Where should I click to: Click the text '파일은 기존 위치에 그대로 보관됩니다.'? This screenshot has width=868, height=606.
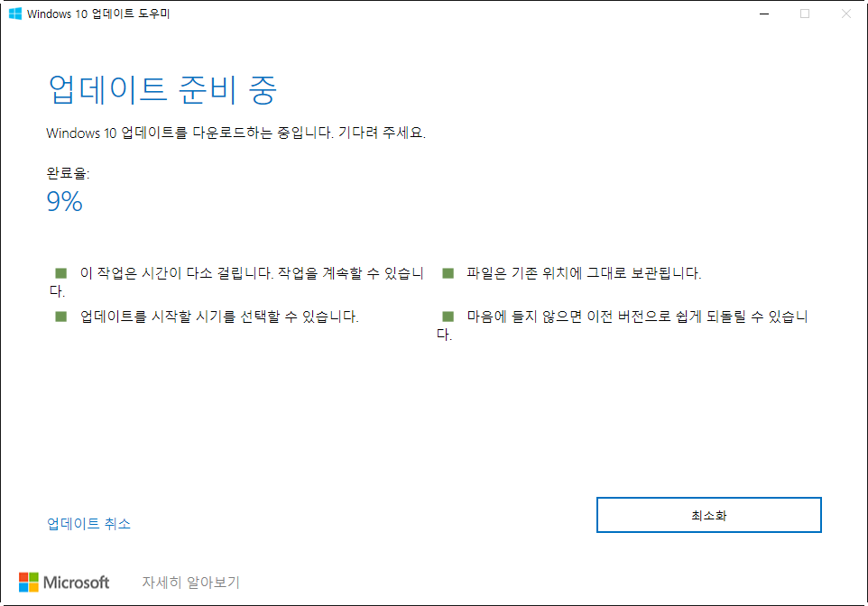tap(584, 273)
